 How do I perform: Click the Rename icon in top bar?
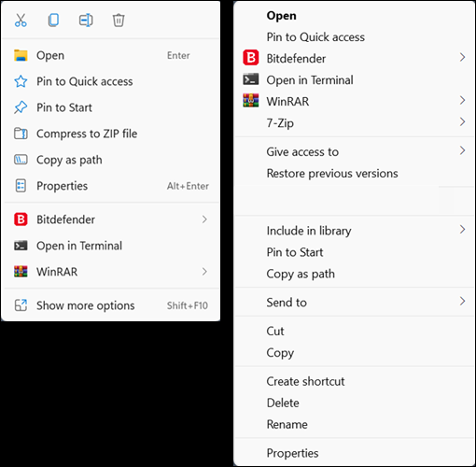[x=86, y=21]
